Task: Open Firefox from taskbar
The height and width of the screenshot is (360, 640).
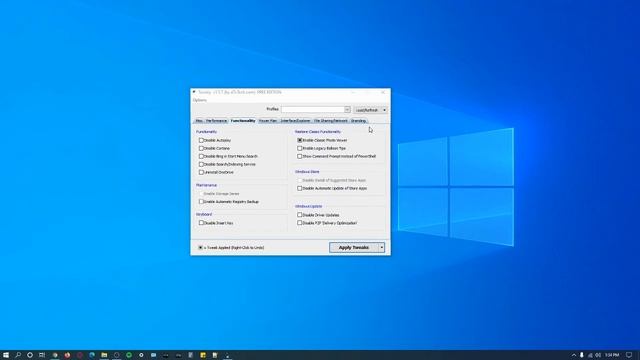Action: 67,355
